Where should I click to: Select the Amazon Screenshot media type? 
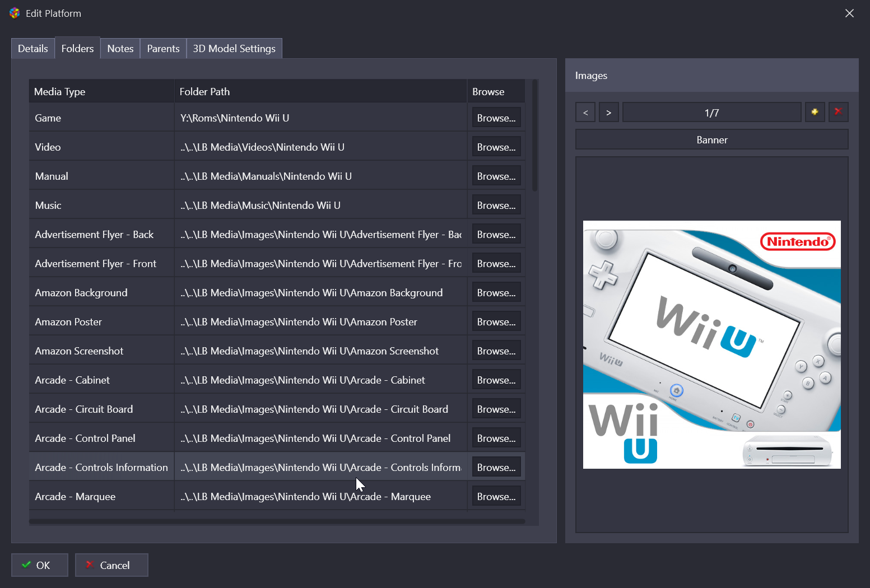click(x=101, y=351)
